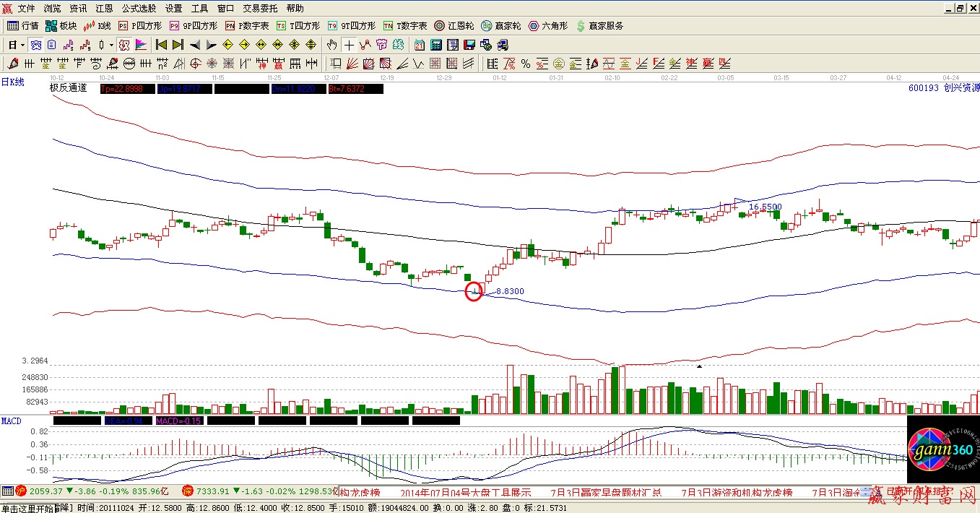
Task: Open the 公式选股 menu
Action: point(138,9)
